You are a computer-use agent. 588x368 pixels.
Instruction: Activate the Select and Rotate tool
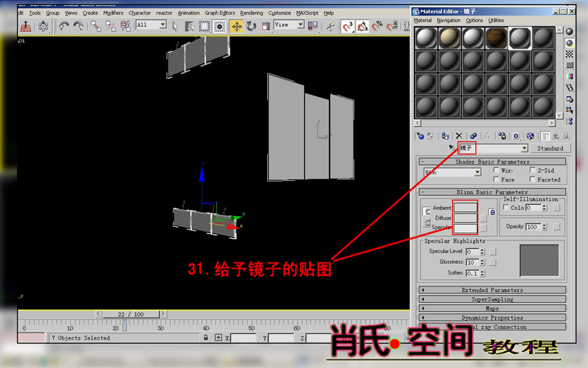251,26
